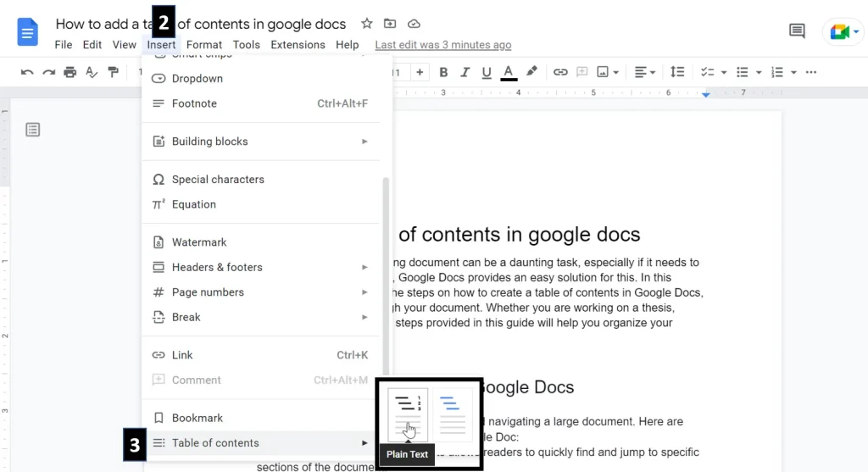Select blue links table of contents style

pos(453,414)
